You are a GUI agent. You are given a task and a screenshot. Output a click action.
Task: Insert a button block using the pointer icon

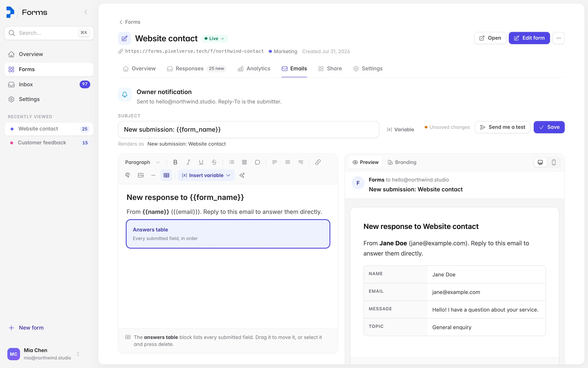point(128,175)
